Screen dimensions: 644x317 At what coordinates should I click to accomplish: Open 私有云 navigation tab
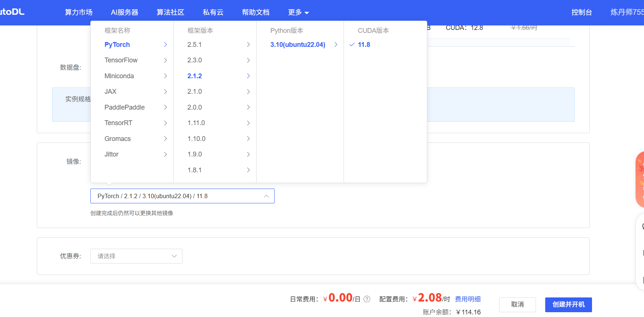click(x=213, y=12)
